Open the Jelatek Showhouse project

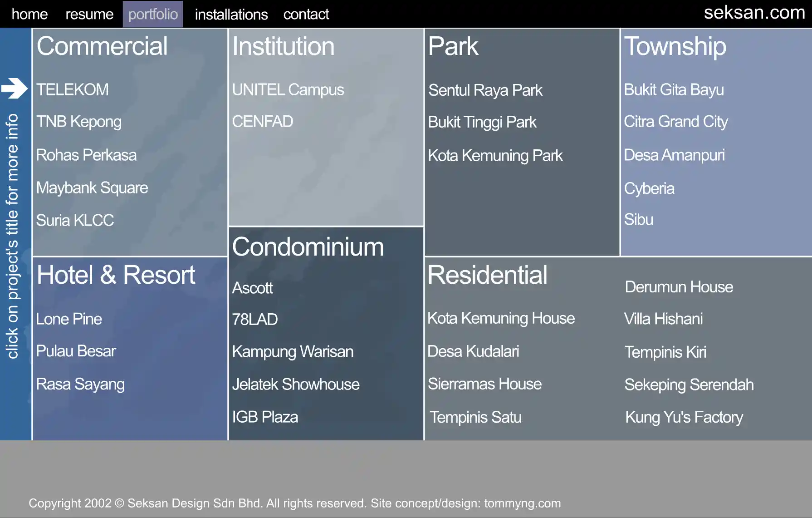pos(296,384)
